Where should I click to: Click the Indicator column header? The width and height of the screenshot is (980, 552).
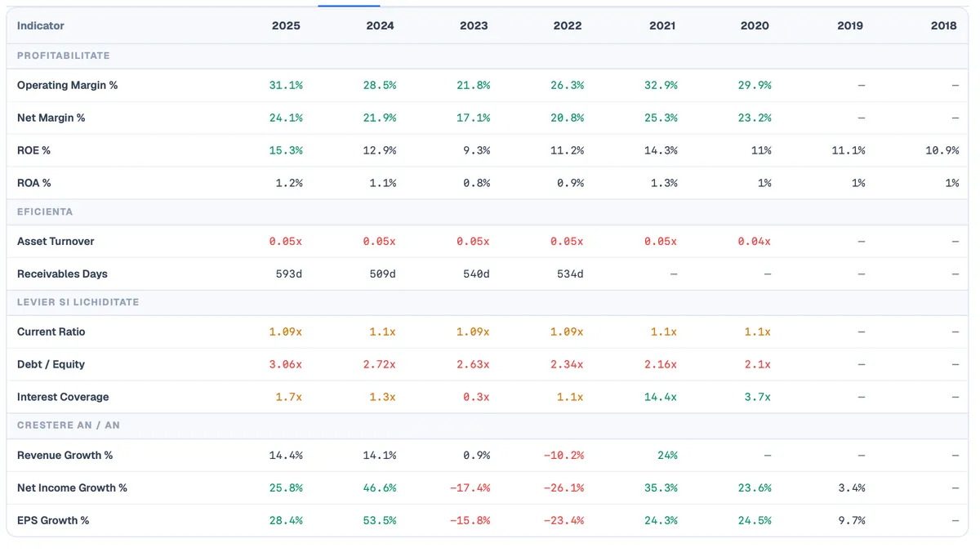tap(41, 25)
